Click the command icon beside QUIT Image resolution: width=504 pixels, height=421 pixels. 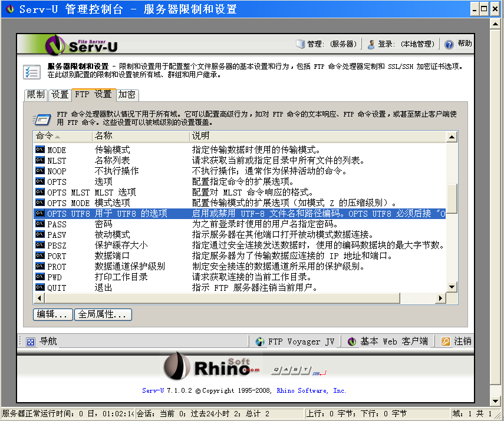pyautogui.click(x=40, y=288)
